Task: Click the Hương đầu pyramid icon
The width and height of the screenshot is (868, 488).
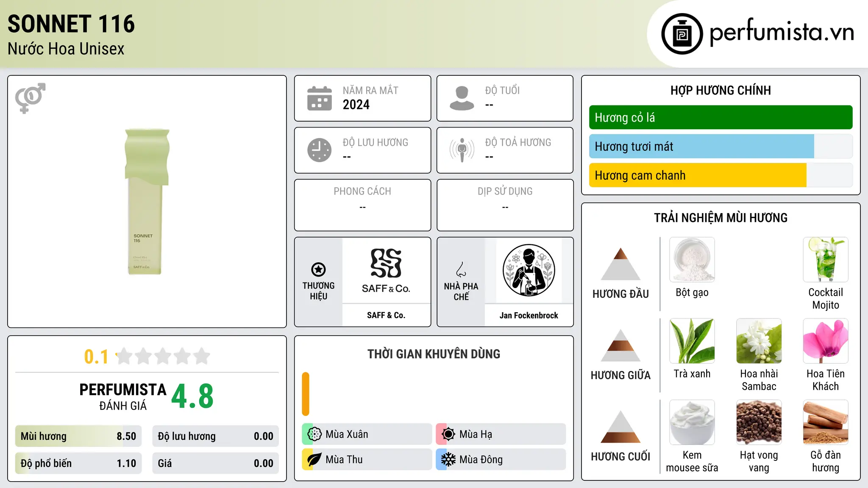Action: [620, 264]
